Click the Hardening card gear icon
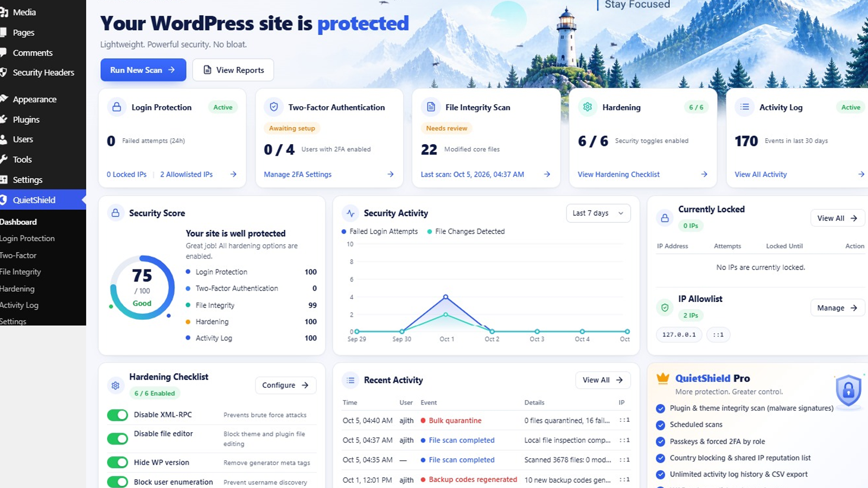 [588, 107]
